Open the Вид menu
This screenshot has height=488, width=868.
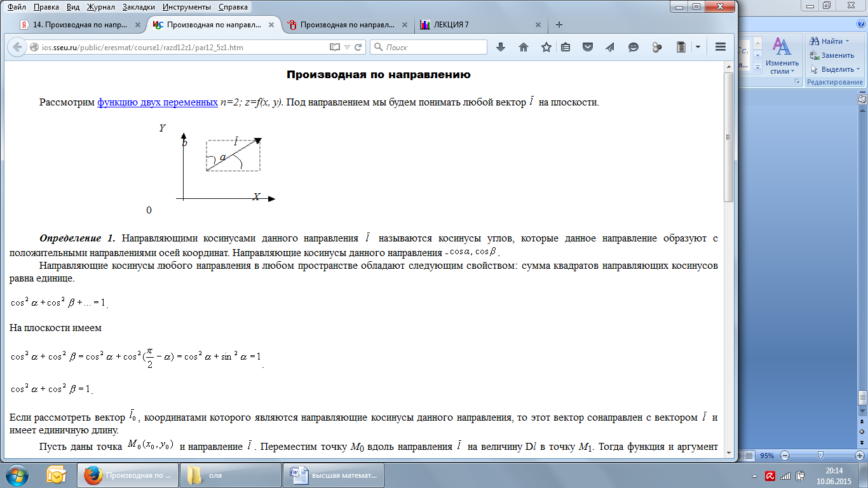coord(72,8)
